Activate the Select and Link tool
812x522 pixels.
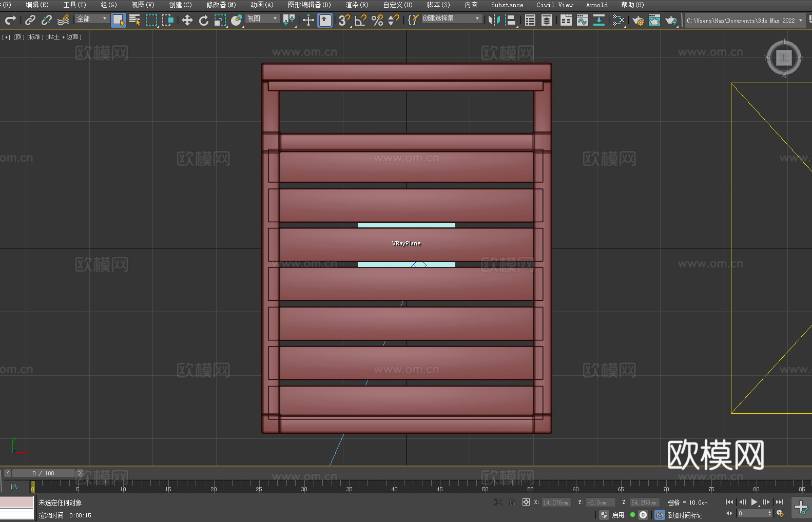tap(30, 20)
